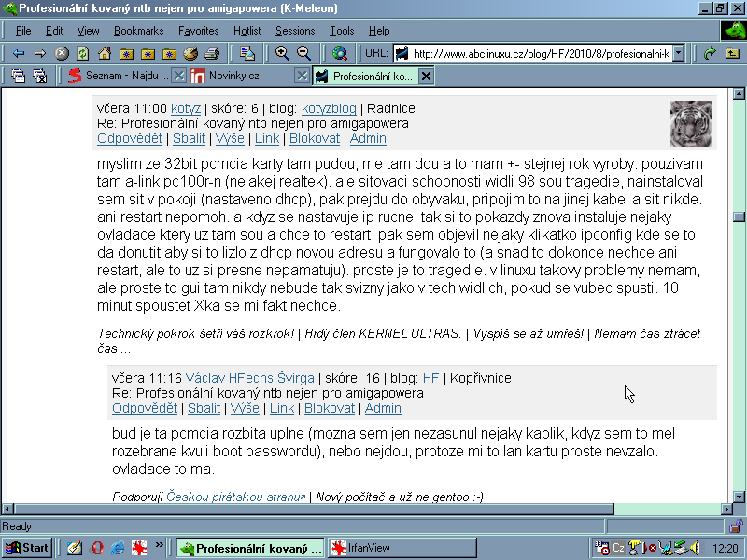Open the Tools menu
This screenshot has height=560, width=747.
342,31
